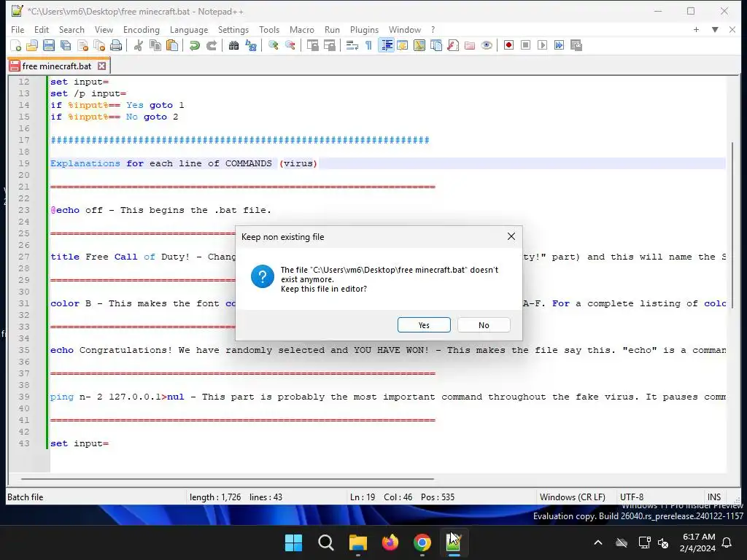This screenshot has height=560, width=747.
Task: Open the Macro menu
Action: [x=301, y=29]
